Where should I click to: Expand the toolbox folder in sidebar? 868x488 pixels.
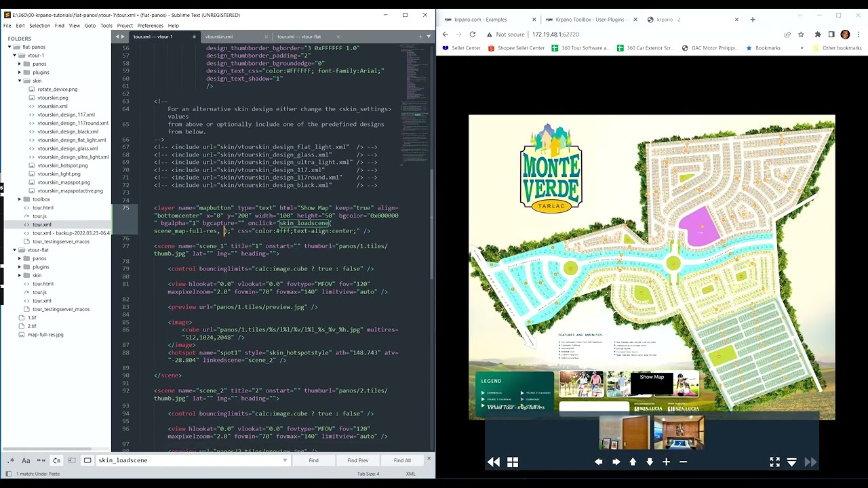click(x=20, y=199)
